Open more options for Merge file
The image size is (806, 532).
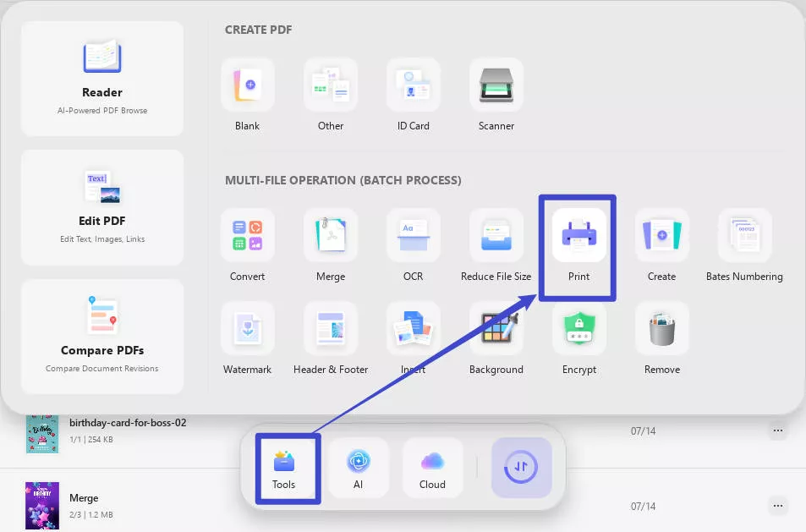778,506
